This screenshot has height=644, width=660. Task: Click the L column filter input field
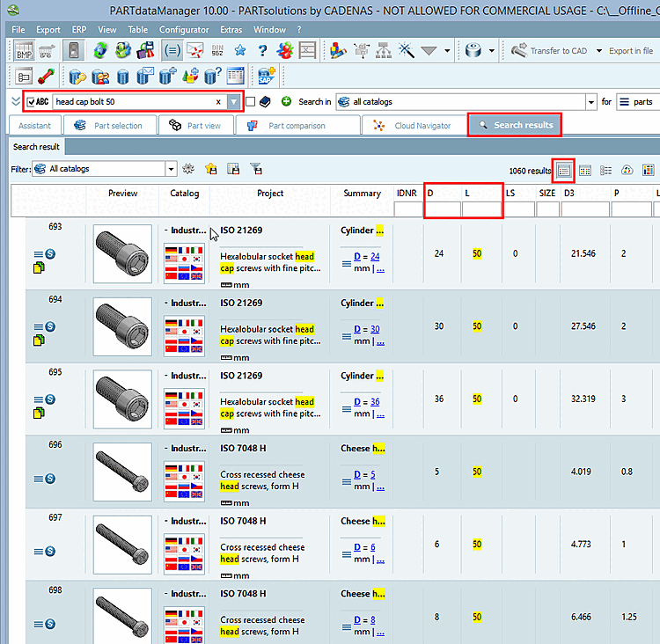(x=481, y=209)
